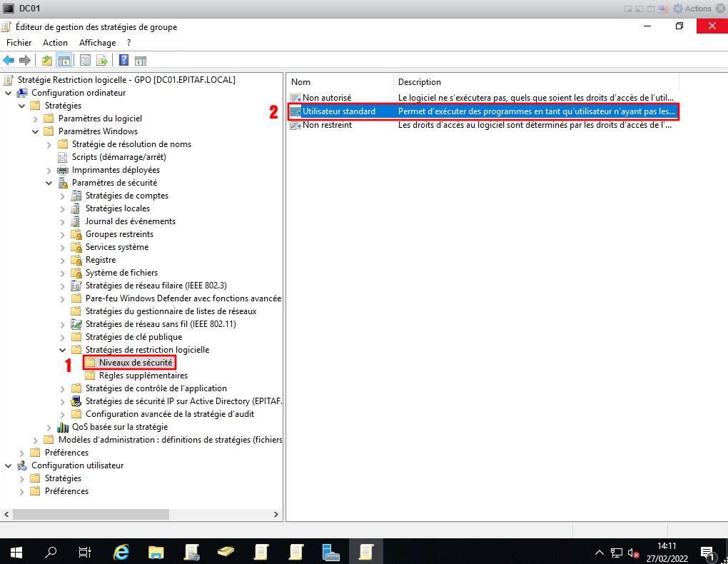The height and width of the screenshot is (564, 728).
Task: Toggle the Show/Hide console tree icon
Action: tap(64, 60)
